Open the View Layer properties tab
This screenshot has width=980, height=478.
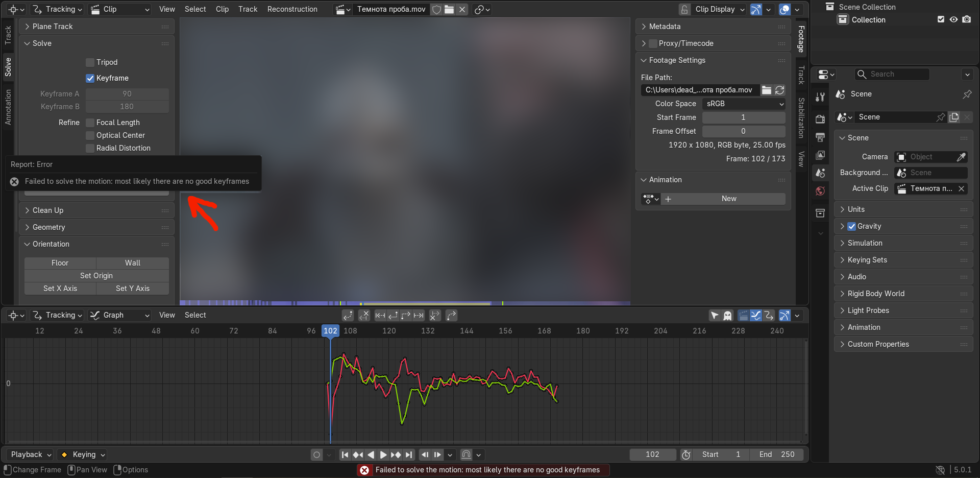click(x=820, y=155)
